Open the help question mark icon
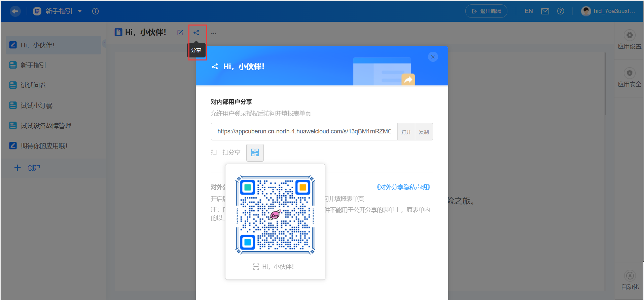 pos(561,11)
